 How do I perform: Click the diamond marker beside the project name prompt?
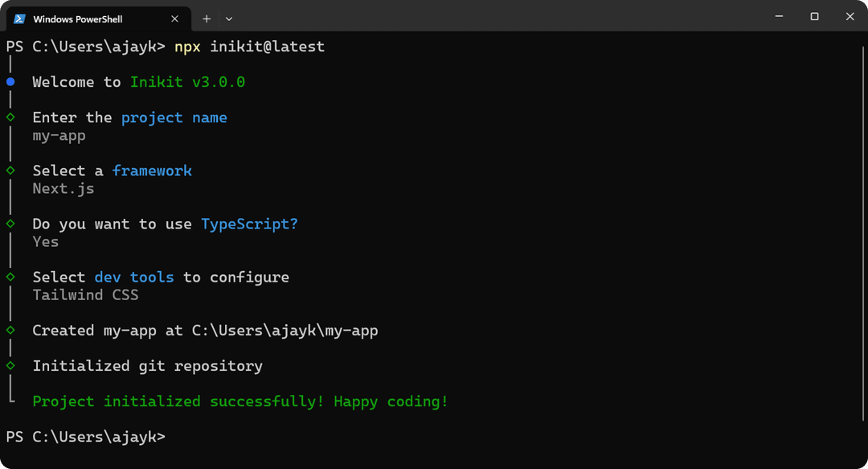coord(9,117)
